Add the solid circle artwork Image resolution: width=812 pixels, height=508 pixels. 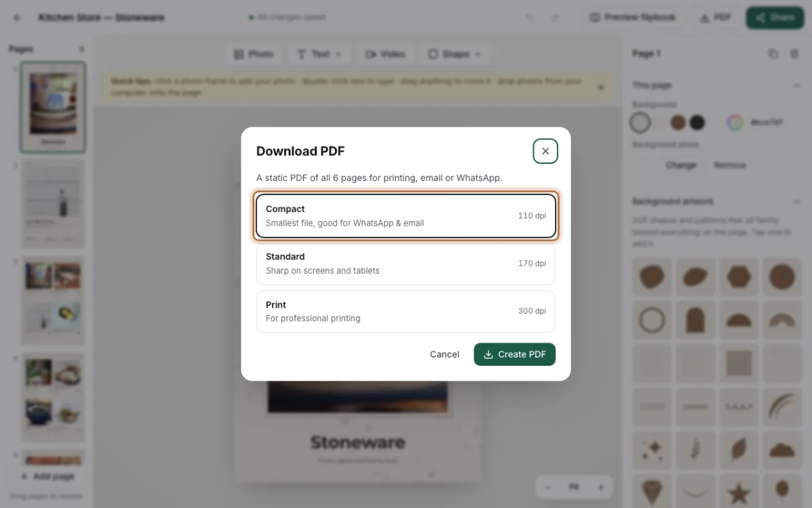pos(782,276)
